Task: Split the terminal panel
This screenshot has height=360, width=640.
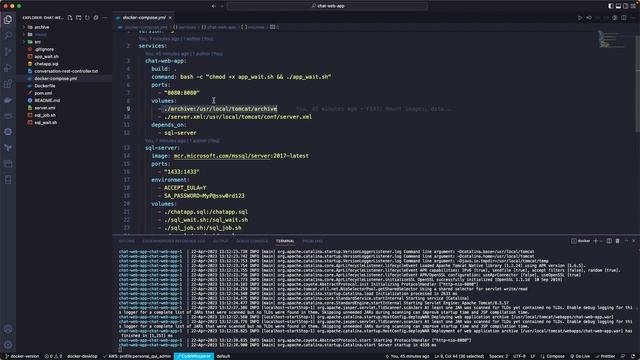Action: coord(609,241)
